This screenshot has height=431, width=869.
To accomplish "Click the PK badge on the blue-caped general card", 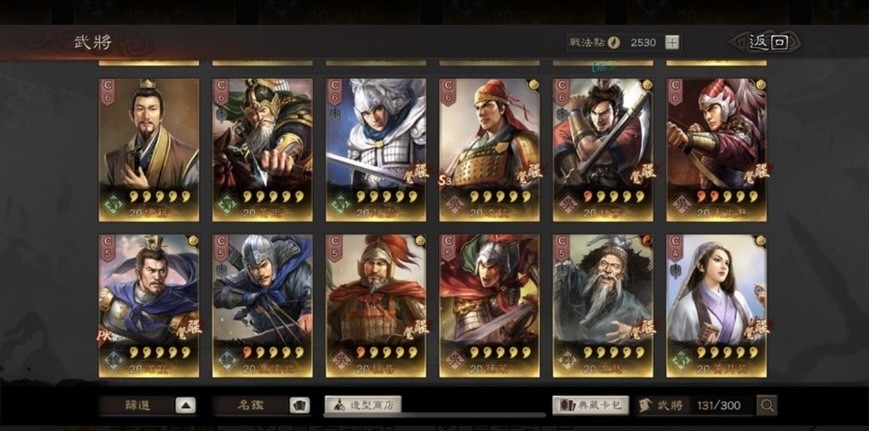I will coord(105,336).
